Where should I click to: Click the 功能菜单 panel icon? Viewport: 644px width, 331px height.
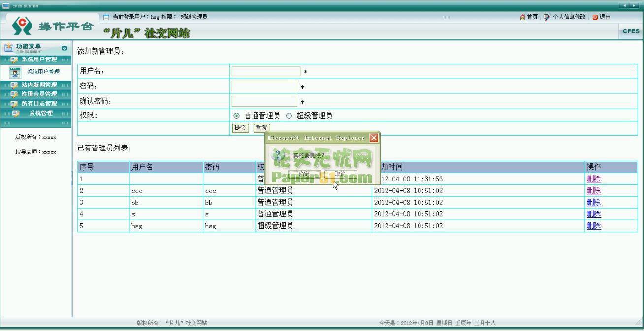click(9, 48)
